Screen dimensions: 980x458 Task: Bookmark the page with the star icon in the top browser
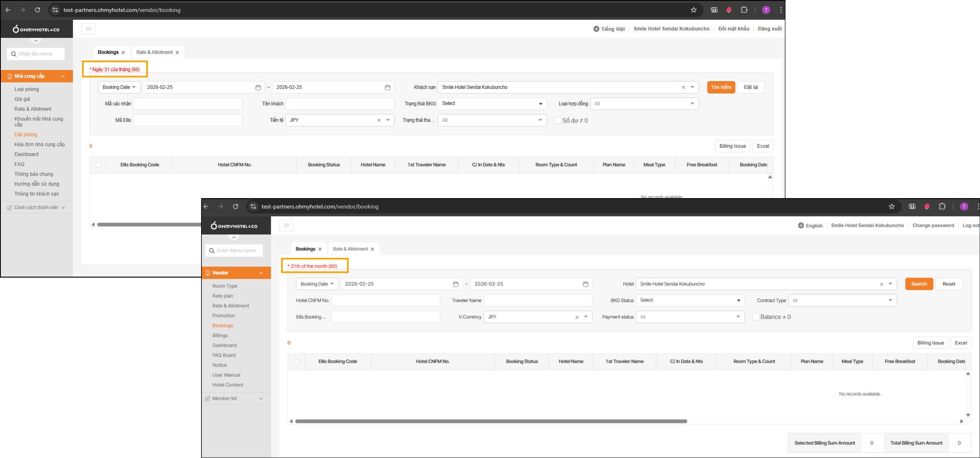(x=694, y=10)
